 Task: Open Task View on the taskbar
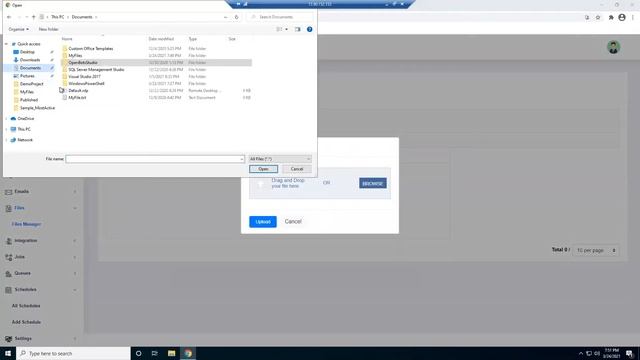click(x=155, y=353)
